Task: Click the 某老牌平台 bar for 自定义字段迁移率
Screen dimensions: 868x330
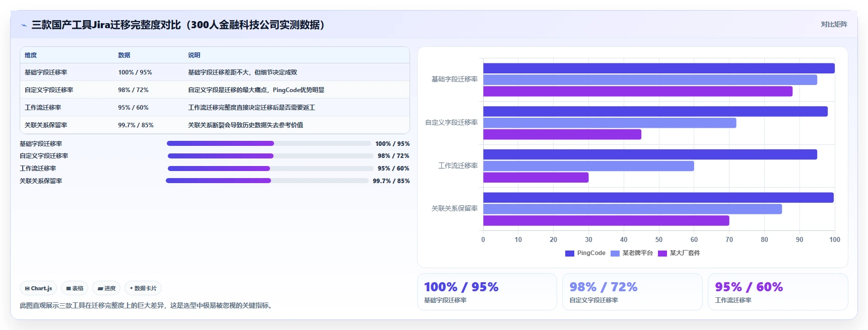Action: click(x=610, y=123)
